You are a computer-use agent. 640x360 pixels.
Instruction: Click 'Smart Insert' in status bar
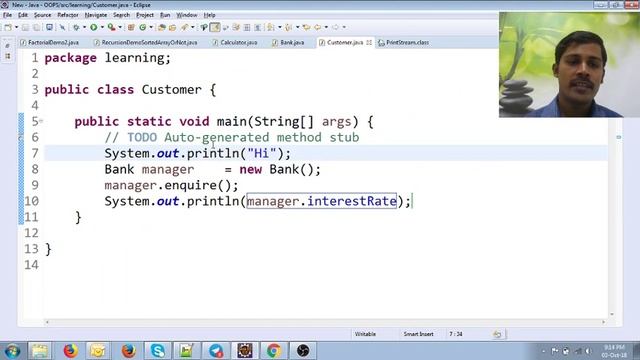[418, 334]
